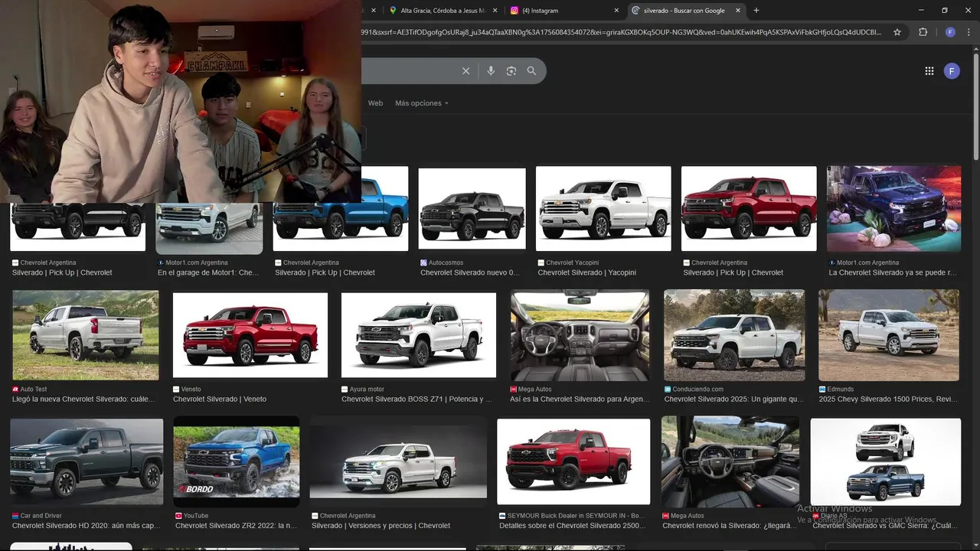Open Google Lens image search icon
The image size is (980, 551).
(511, 71)
